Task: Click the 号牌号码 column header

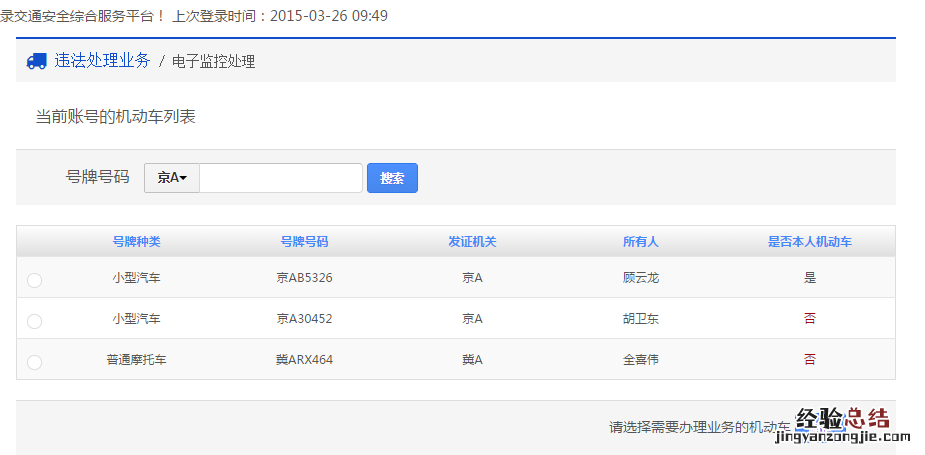Action: point(304,242)
